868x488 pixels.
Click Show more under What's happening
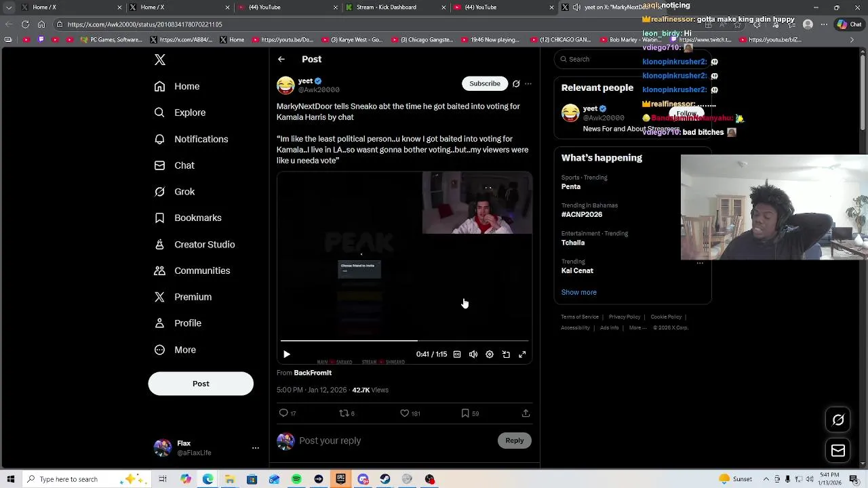tap(578, 292)
